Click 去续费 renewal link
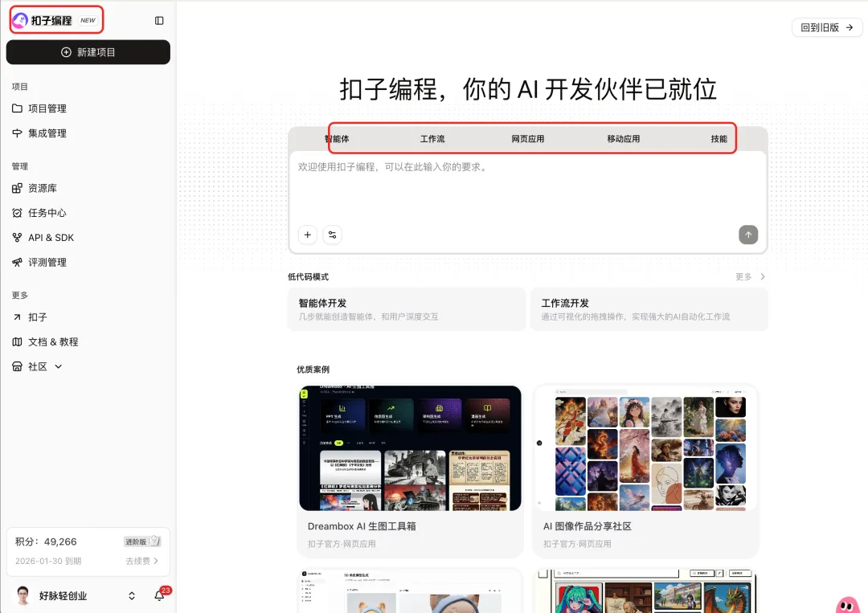868x613 pixels. point(141,561)
